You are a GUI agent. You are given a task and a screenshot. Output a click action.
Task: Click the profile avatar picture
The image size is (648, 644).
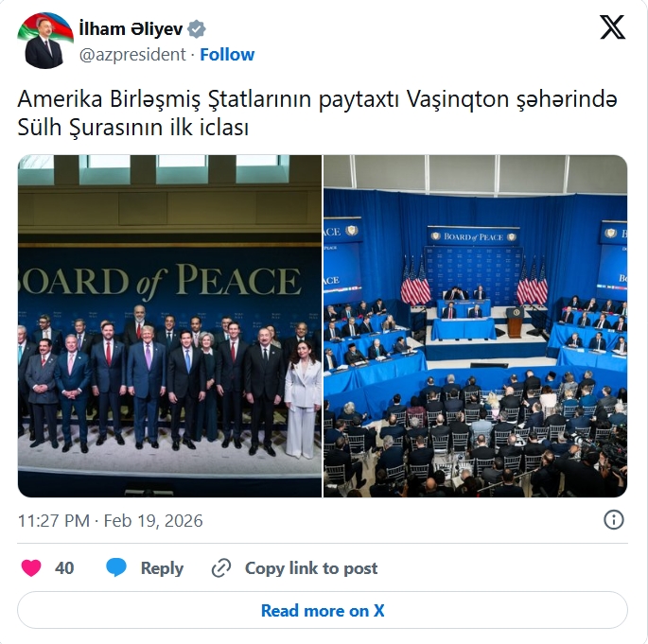click(x=45, y=41)
